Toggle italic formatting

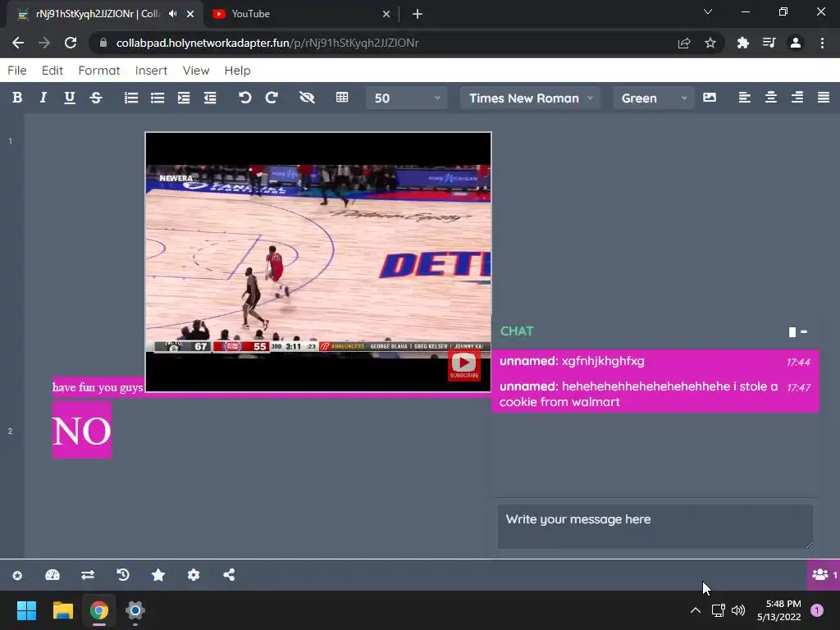[x=43, y=98]
